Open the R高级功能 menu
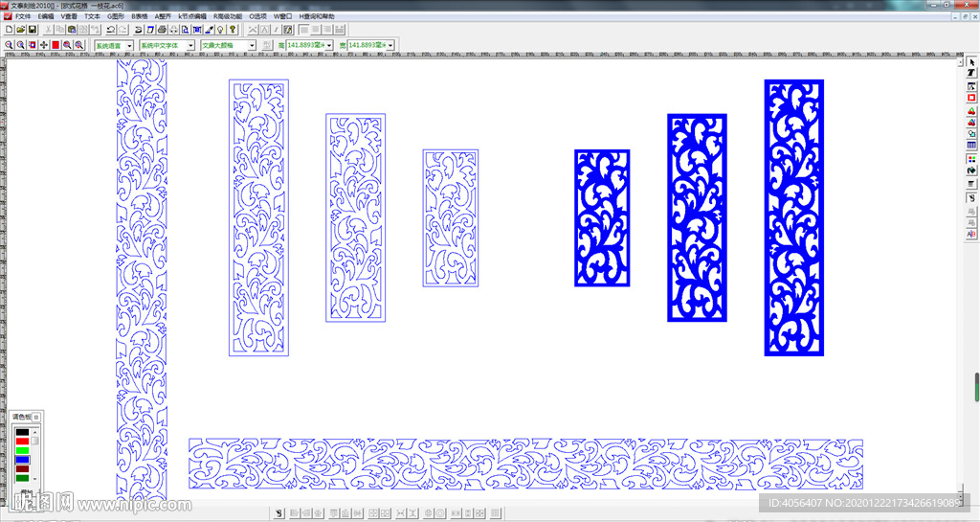The image size is (980, 522). click(x=228, y=16)
